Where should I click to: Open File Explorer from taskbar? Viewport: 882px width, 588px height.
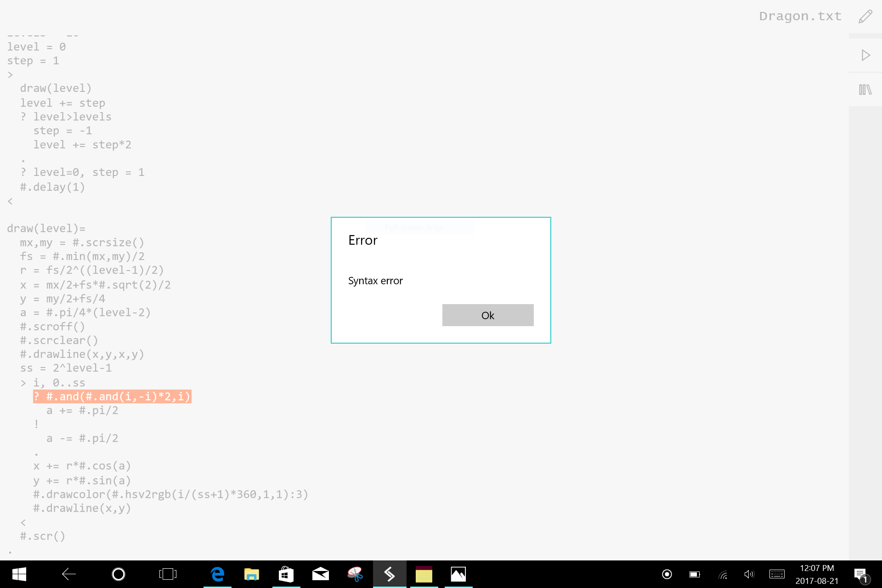[252, 574]
